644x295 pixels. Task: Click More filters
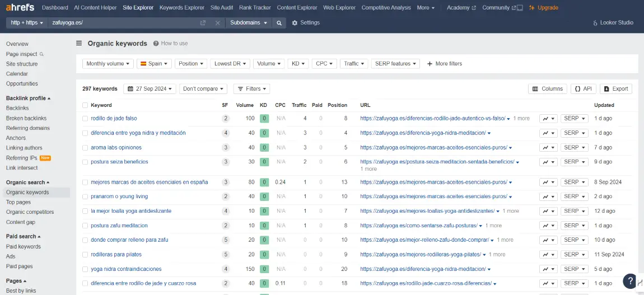point(445,64)
